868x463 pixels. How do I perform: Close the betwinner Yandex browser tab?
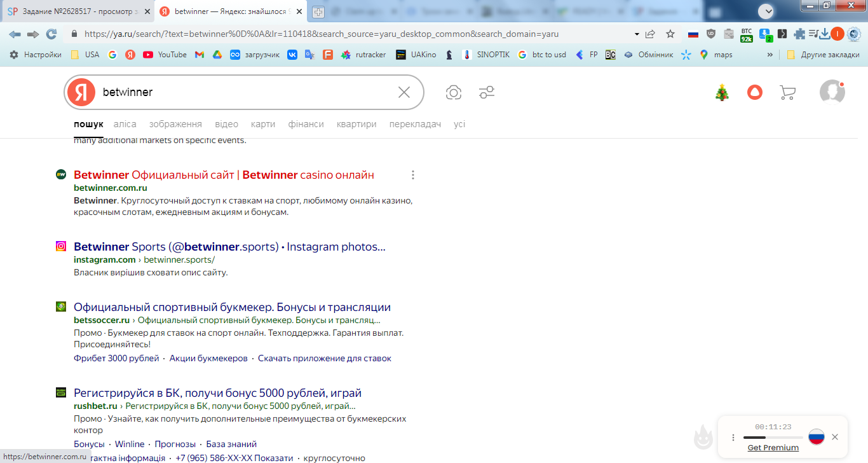pyautogui.click(x=299, y=11)
